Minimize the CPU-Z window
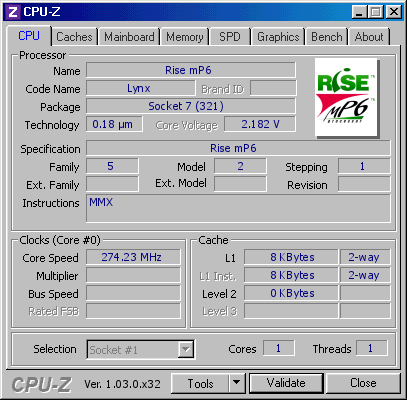This screenshot has height=400, width=407. coord(359,12)
